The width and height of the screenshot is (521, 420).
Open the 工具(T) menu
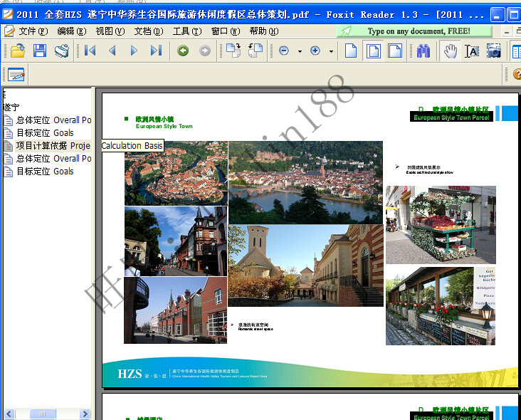(187, 31)
